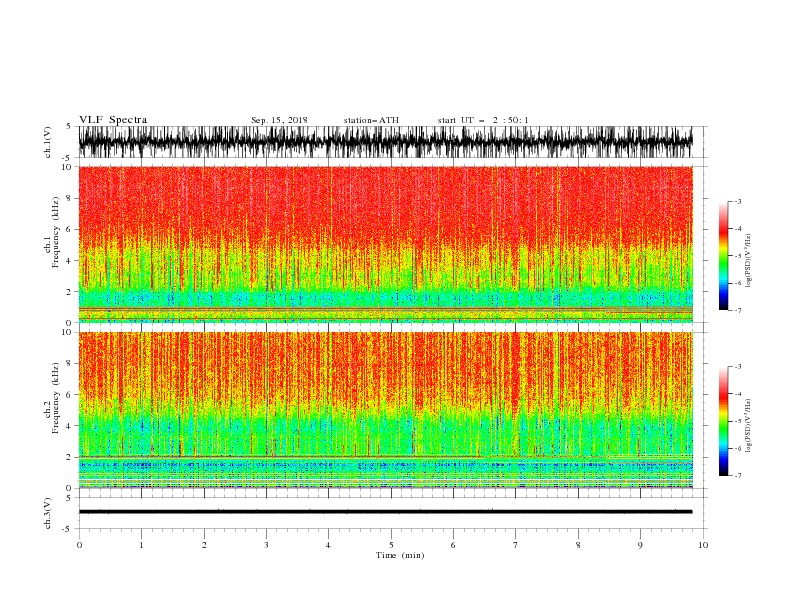Click the ch.3 flat black waveform trace
The height and width of the screenshot is (612, 792).
(x=385, y=512)
